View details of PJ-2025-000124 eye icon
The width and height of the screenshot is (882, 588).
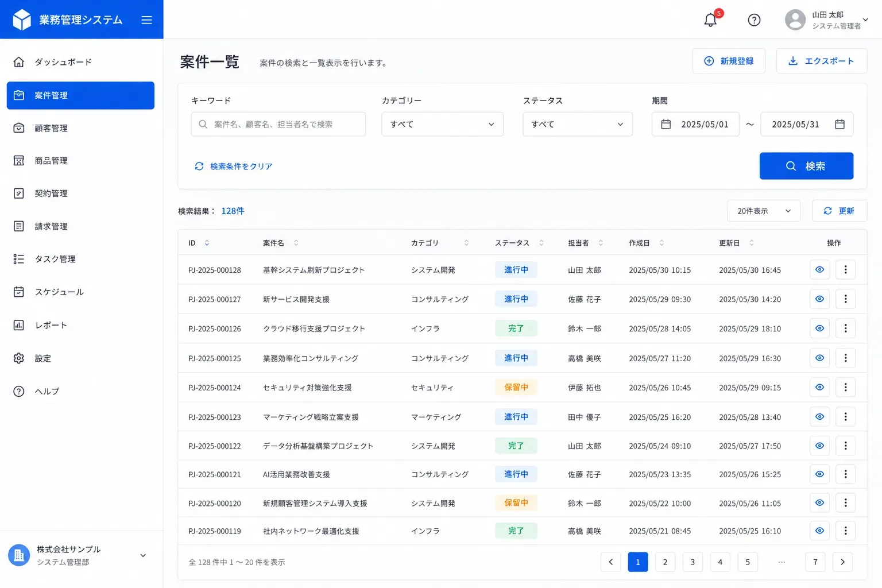(819, 388)
